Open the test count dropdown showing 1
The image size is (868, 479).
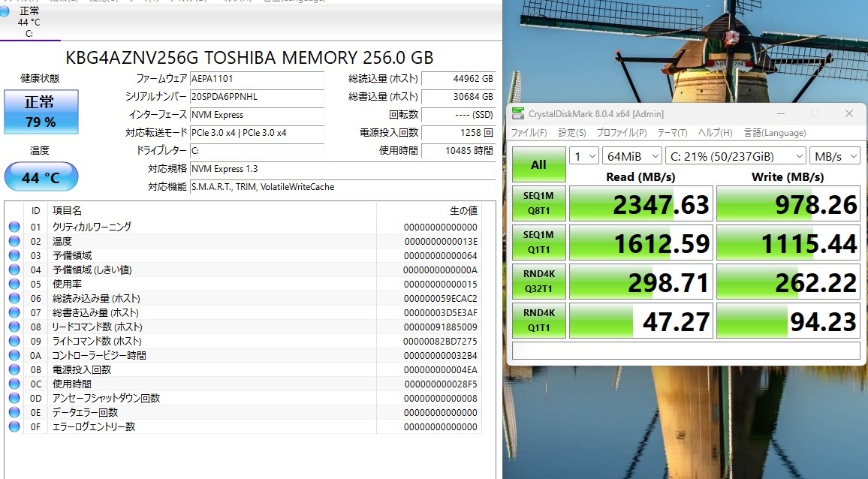583,156
